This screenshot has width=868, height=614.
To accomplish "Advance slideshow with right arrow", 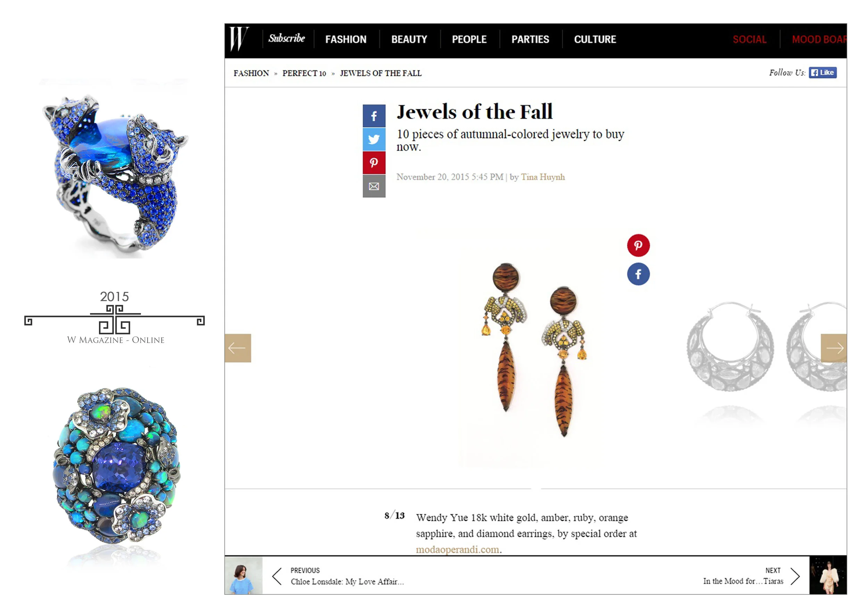I will tap(834, 348).
